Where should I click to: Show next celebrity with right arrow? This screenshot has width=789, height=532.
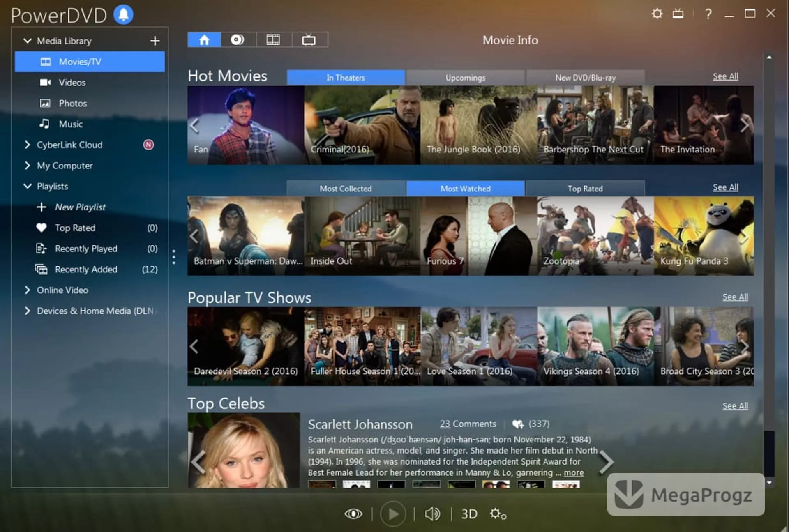[x=607, y=462]
